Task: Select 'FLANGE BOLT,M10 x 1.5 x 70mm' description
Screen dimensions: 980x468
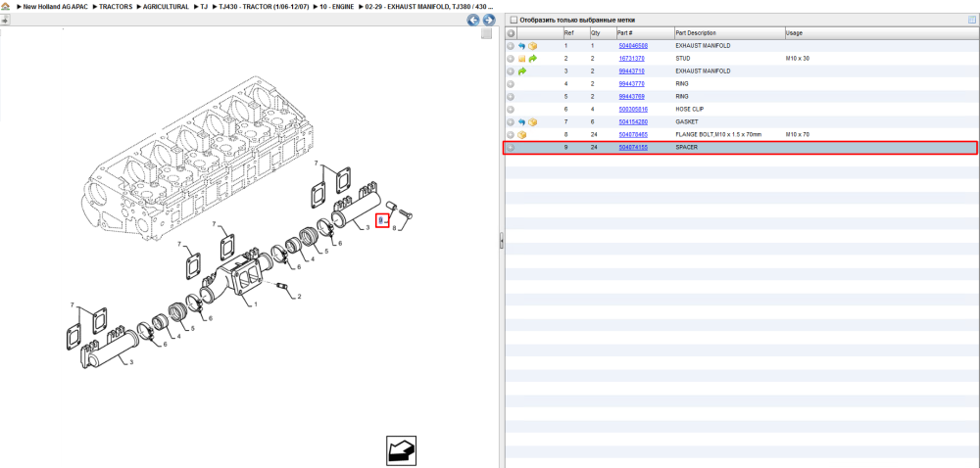Action: coord(718,135)
